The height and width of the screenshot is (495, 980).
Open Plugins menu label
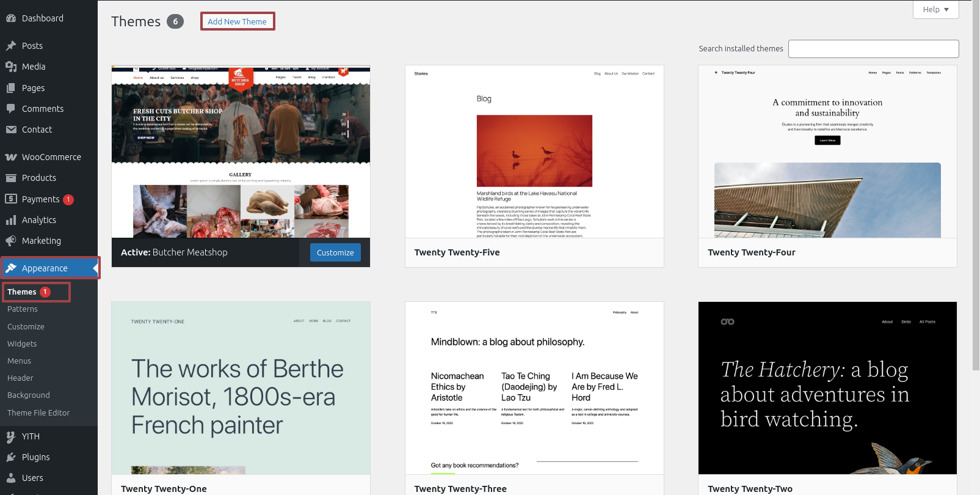(36, 457)
